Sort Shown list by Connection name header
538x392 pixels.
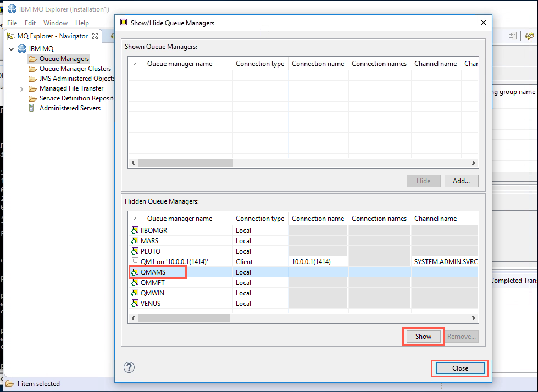pos(318,64)
